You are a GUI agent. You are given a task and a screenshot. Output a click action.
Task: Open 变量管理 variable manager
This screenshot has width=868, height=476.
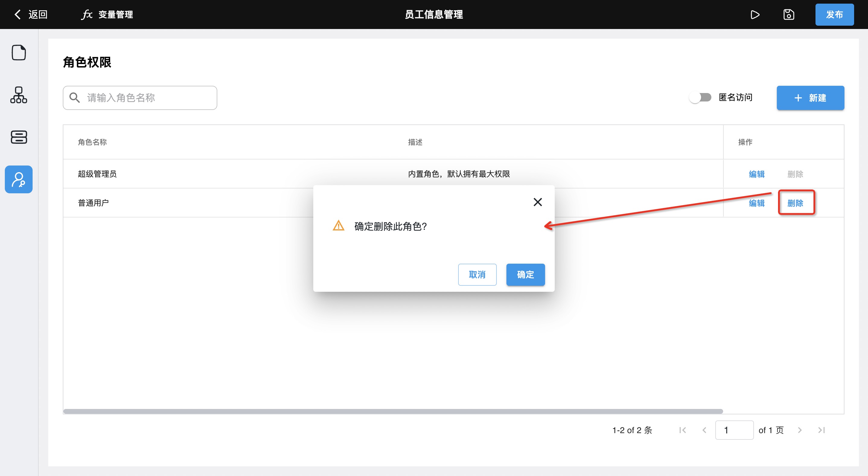click(x=107, y=14)
